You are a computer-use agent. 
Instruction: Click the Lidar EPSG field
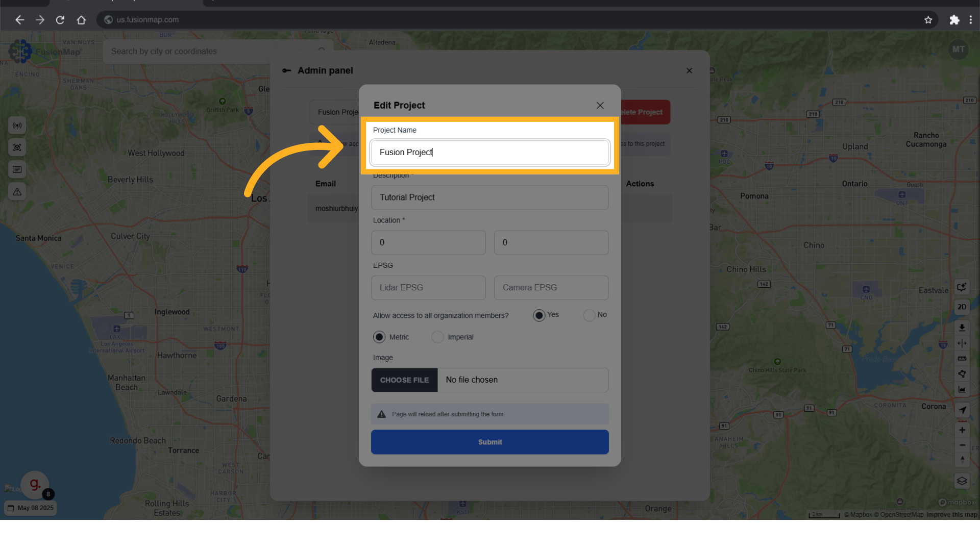[x=428, y=288]
